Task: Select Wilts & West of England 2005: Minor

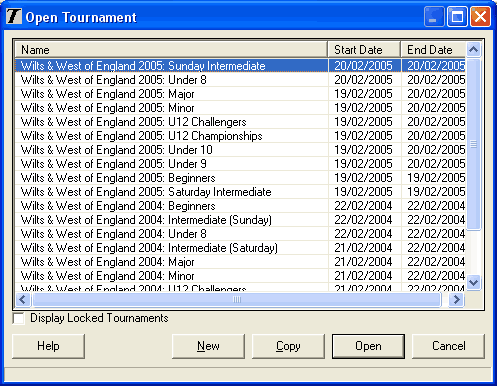Action: point(240,108)
